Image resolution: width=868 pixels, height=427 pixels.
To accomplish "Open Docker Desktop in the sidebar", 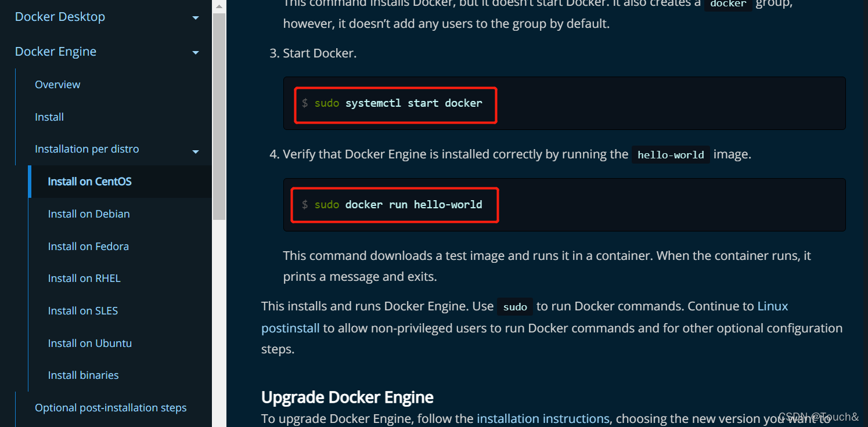I will (60, 17).
